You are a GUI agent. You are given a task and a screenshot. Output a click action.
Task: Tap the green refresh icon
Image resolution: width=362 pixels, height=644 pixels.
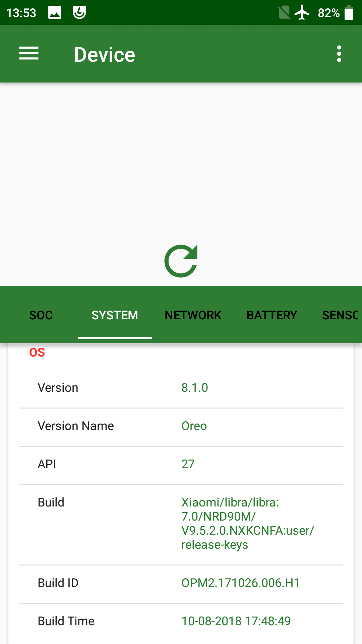tap(181, 261)
